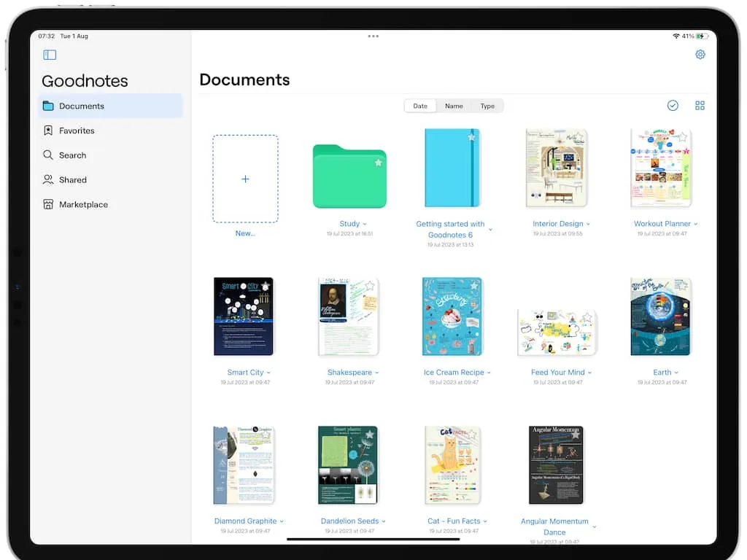Sort documents by Date tab
Viewport: 747px width, 560px height.
click(x=420, y=106)
